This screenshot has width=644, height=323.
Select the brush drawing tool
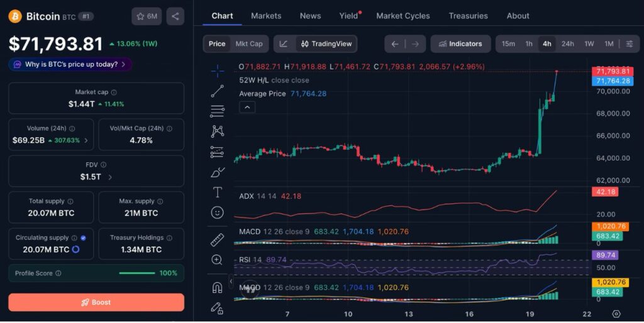tap(217, 172)
